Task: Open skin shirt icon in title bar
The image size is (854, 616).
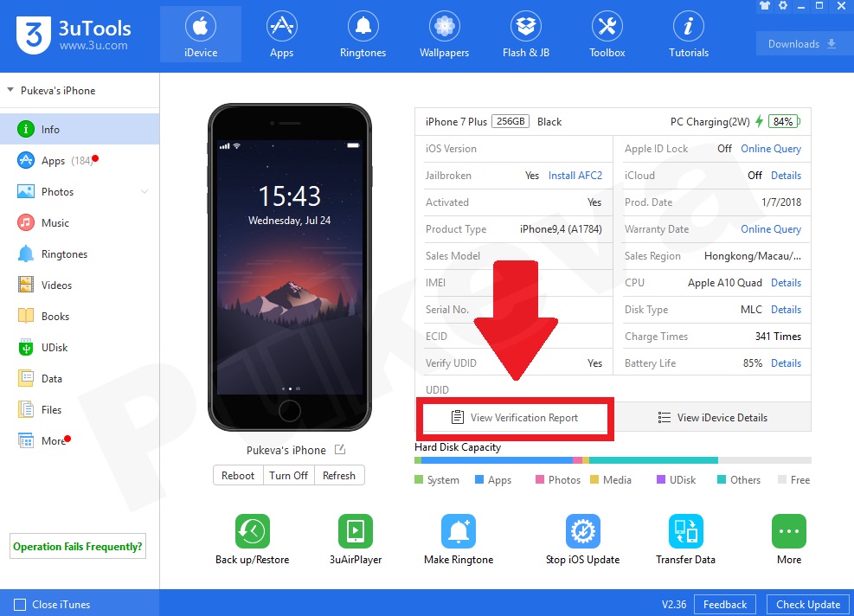Action: [765, 6]
